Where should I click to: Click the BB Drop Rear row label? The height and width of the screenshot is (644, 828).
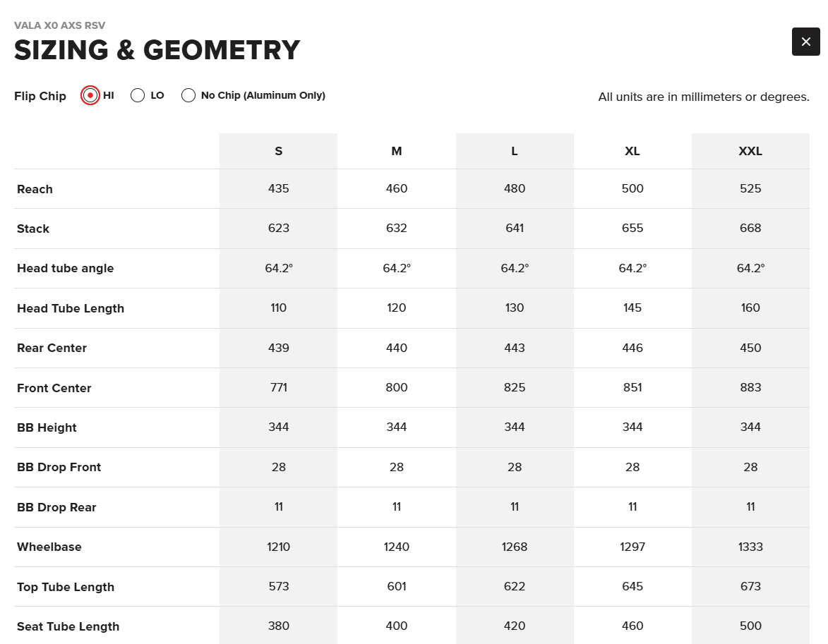56,507
